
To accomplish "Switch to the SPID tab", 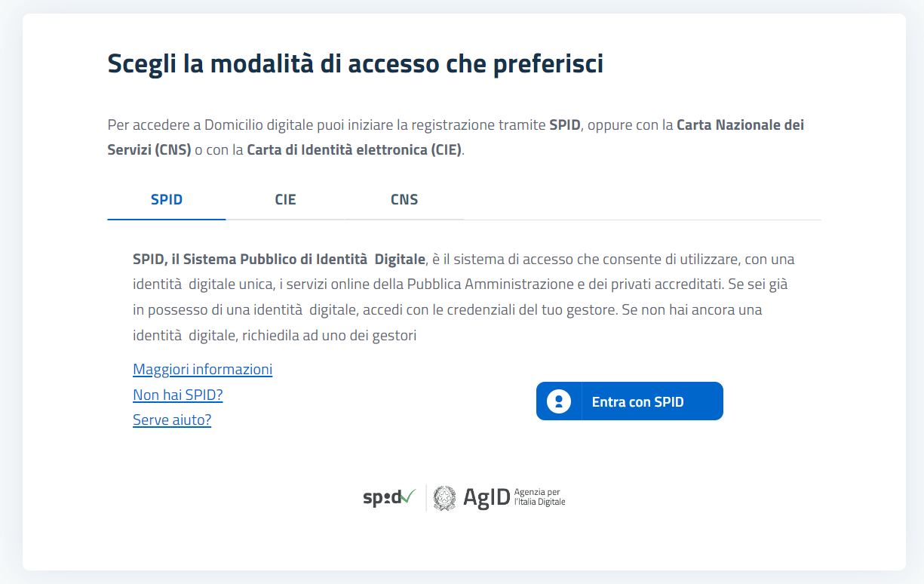I will (x=167, y=200).
